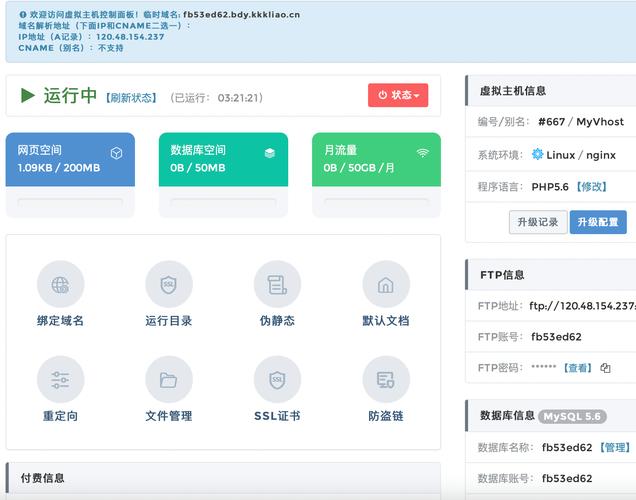The image size is (636, 500).
Task: Click the 付费信息 section header
Action: click(223, 478)
